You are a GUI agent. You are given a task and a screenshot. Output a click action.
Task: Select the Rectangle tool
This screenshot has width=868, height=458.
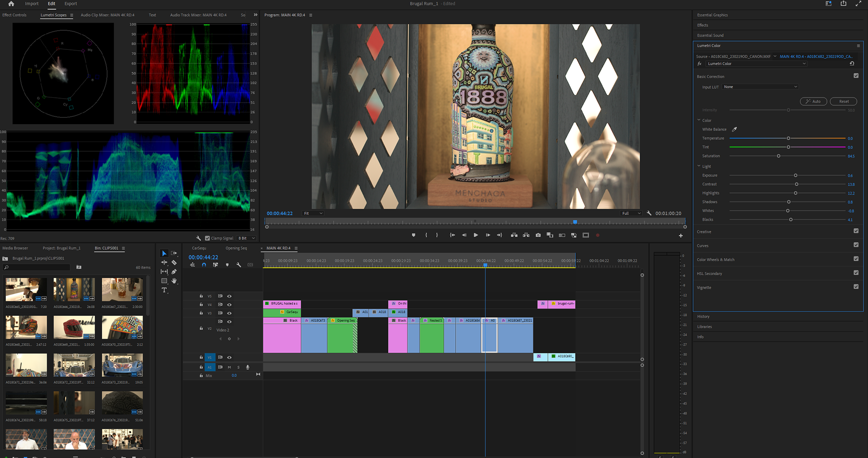(x=164, y=281)
